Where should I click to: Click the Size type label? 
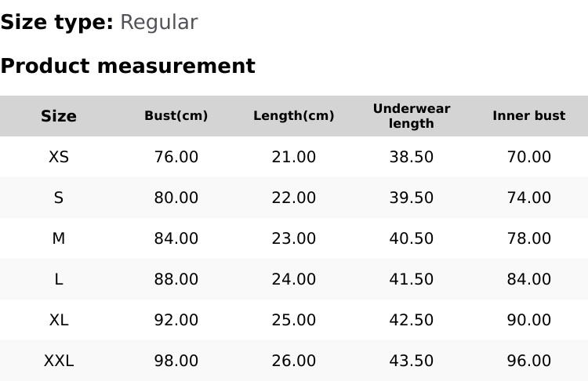coord(56,23)
